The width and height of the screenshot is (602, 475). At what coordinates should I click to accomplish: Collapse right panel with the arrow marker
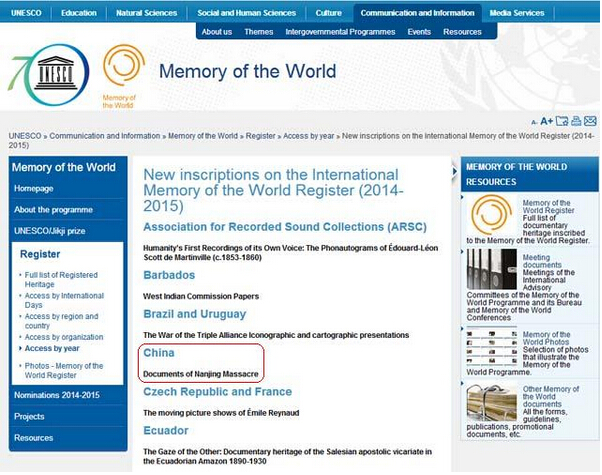[x=455, y=172]
